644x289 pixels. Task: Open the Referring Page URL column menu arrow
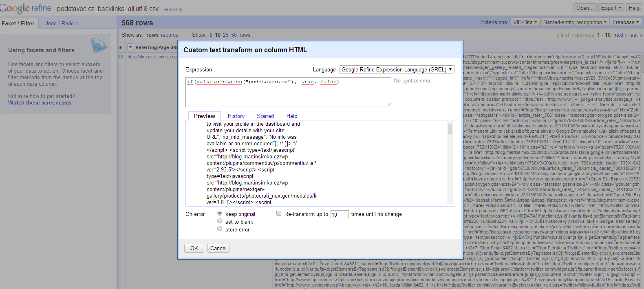(130, 47)
